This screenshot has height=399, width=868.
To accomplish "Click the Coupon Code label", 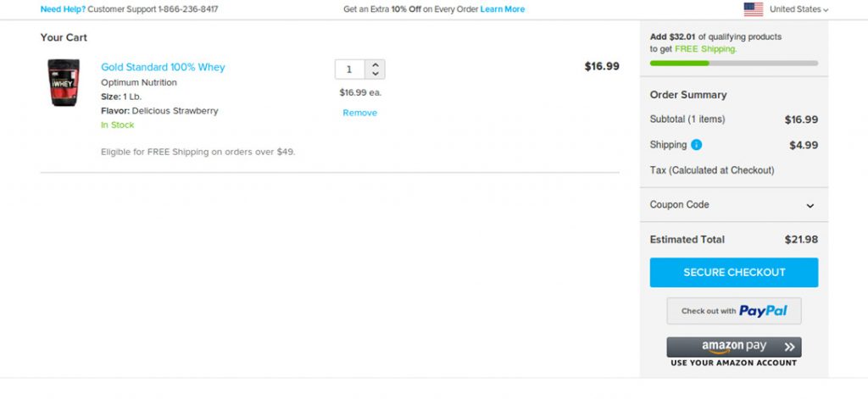I will (x=679, y=205).
